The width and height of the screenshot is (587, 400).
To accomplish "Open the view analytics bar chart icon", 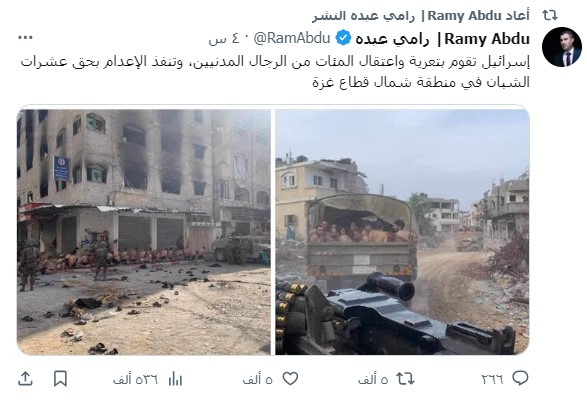I will pyautogui.click(x=175, y=379).
